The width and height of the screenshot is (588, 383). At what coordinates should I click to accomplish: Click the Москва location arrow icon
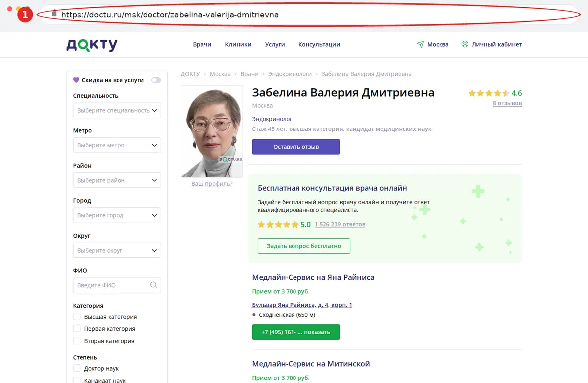(x=420, y=44)
